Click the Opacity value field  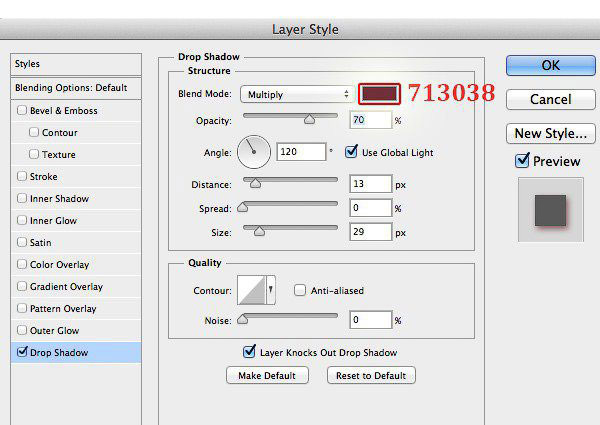click(370, 120)
